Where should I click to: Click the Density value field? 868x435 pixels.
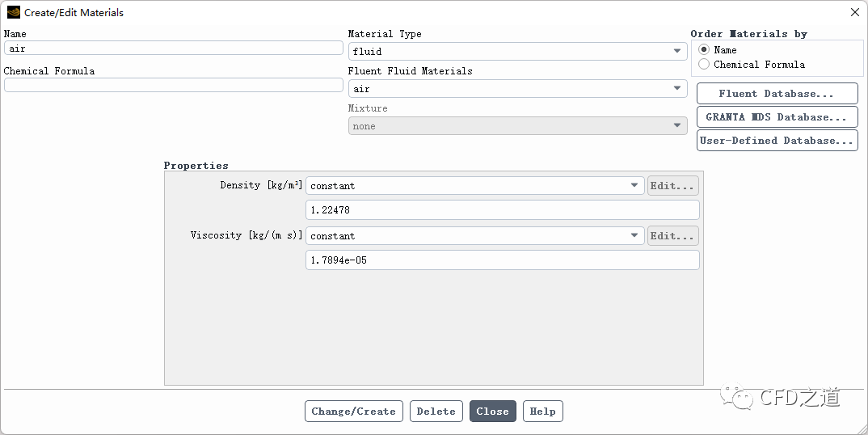[x=502, y=210]
